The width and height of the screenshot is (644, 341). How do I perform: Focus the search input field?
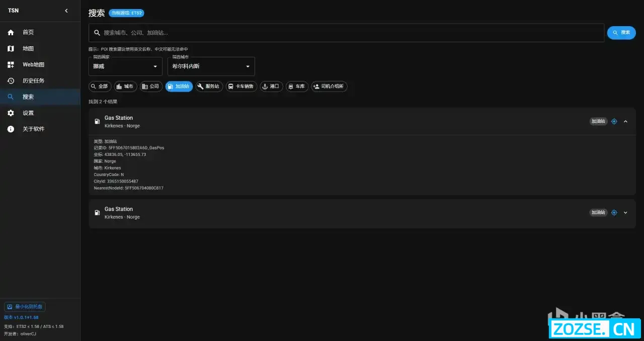click(346, 33)
